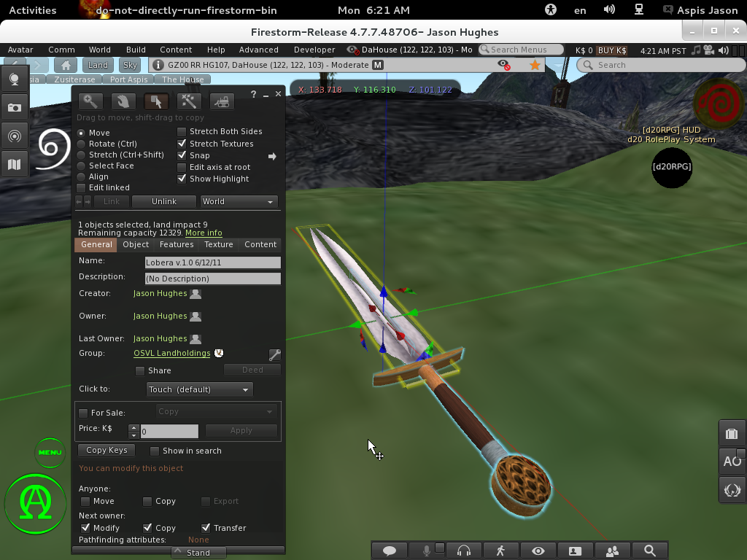Select the Edit (arrow) tool
747x560 pixels.
pos(156,101)
